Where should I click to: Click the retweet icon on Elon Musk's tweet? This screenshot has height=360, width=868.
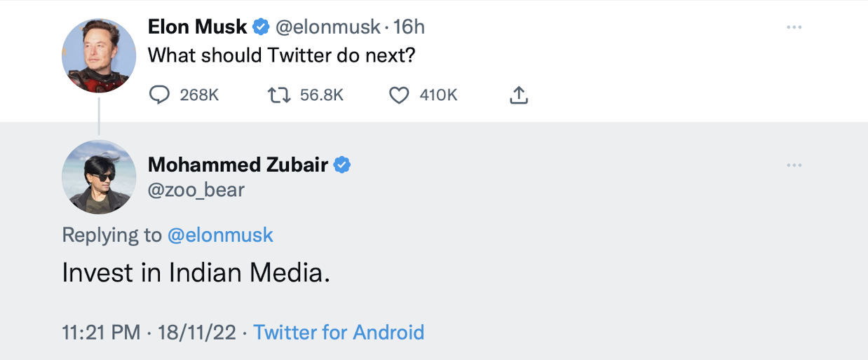tap(280, 95)
